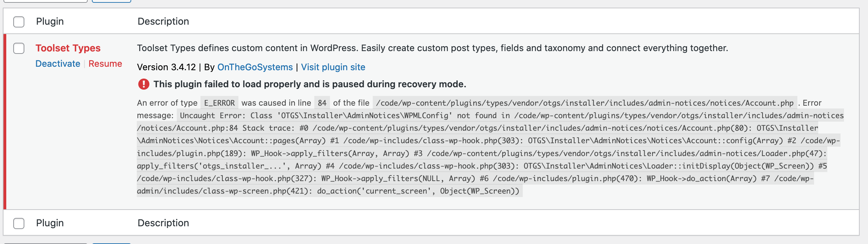Viewport: 868px width, 244px height.
Task: Click the Description column header at top
Action: coord(163,22)
